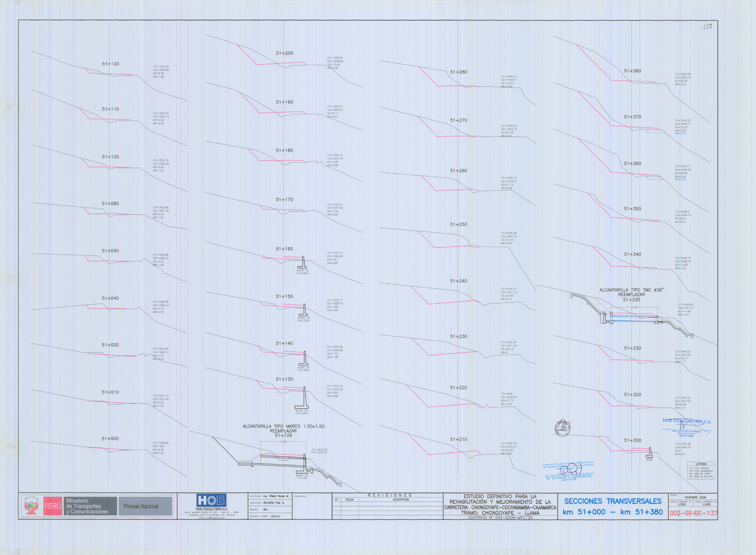Pick station label 51+260
Image resolution: width=756 pixels, height=555 pixels.
[x=459, y=171]
